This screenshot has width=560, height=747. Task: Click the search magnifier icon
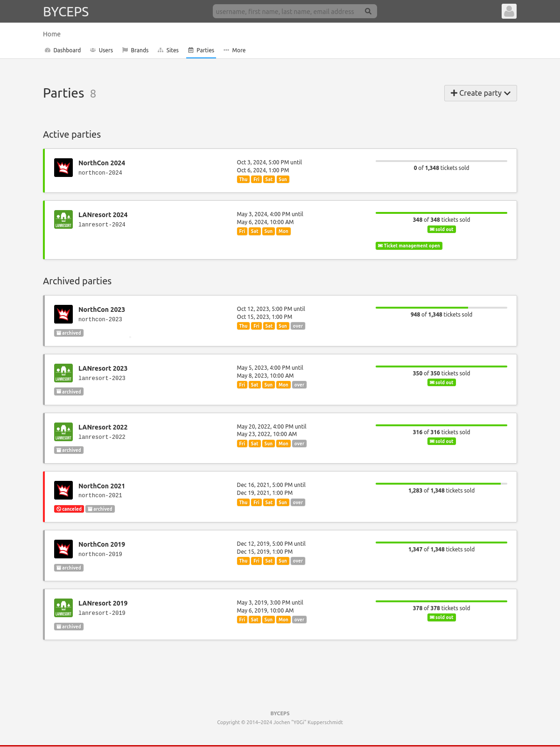click(x=368, y=11)
